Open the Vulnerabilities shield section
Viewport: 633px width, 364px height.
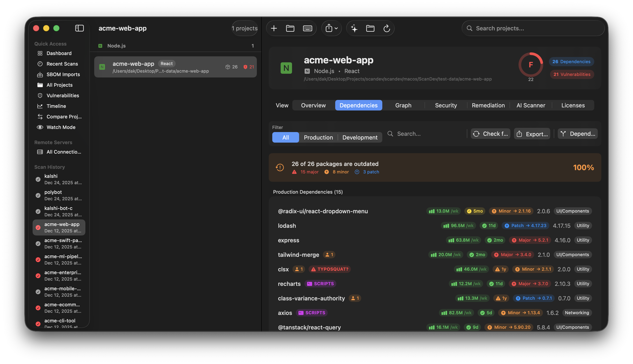[63, 95]
